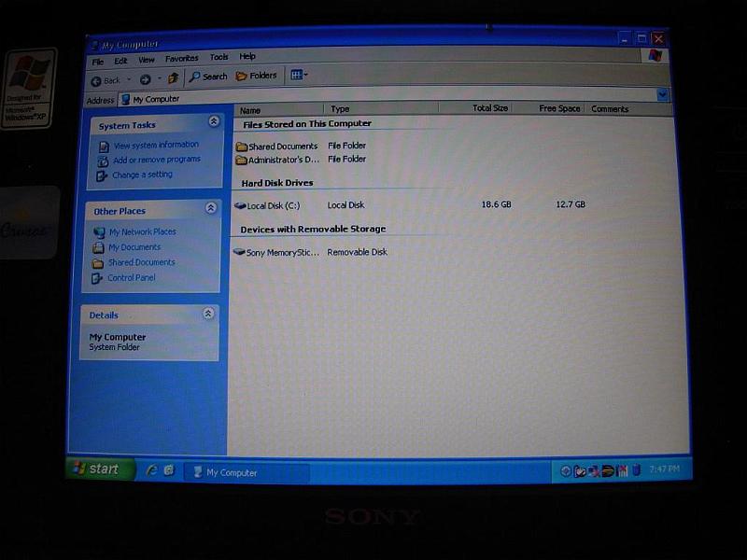The image size is (747, 560).
Task: Click the Files Stored on This Computer heading
Action: [x=307, y=124]
